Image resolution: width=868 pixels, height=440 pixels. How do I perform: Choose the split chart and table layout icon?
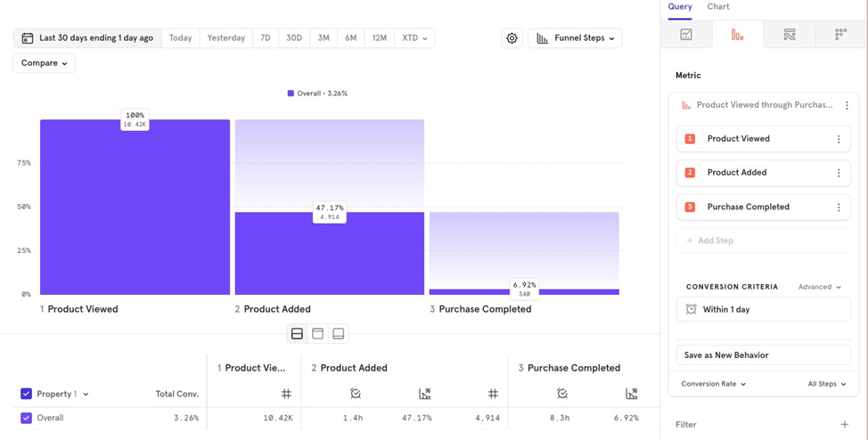[x=297, y=334]
